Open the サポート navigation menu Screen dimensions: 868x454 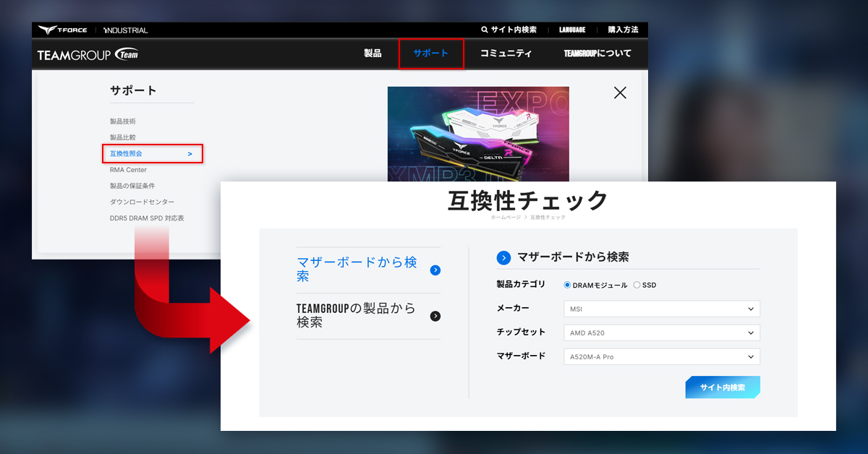coord(431,53)
